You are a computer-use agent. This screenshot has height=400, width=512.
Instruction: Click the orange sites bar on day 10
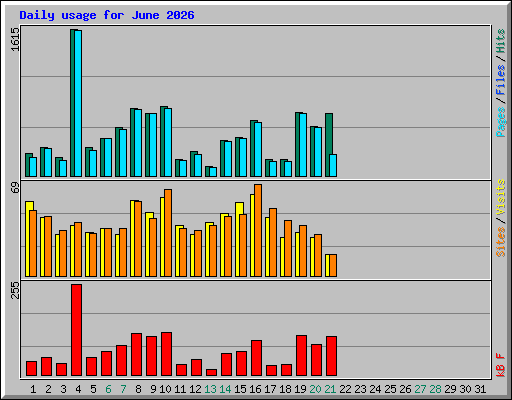168,233
